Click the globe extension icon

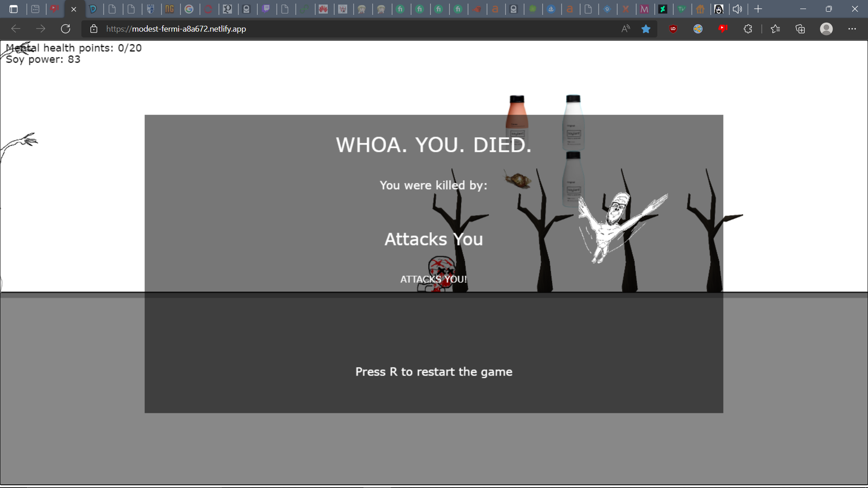[x=698, y=29]
